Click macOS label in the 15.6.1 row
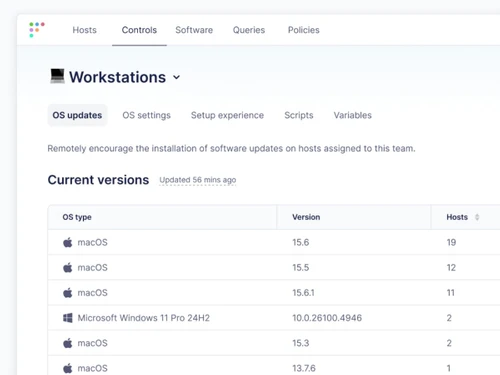Image resolution: width=500 pixels, height=375 pixels. click(93, 293)
